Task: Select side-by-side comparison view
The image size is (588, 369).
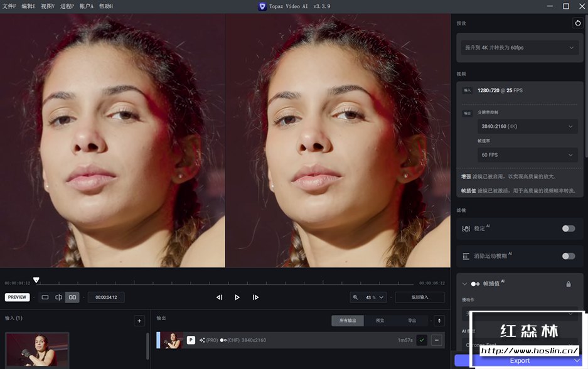Action: click(72, 297)
